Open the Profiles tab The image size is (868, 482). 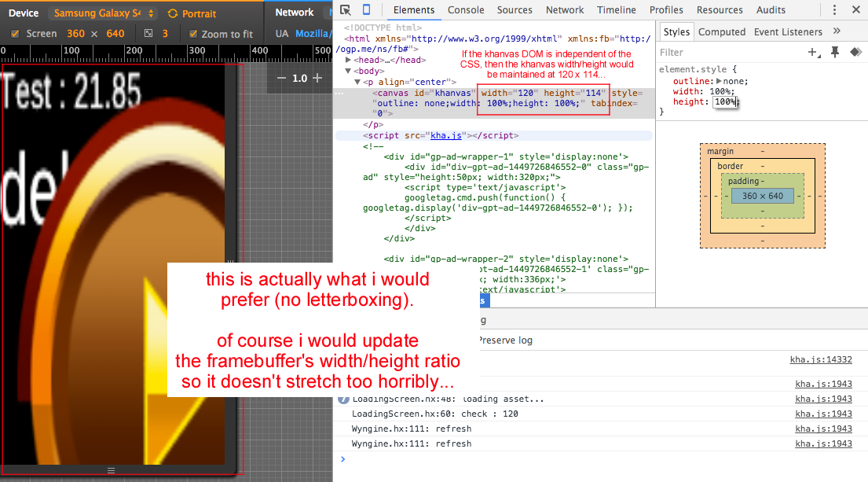point(666,10)
